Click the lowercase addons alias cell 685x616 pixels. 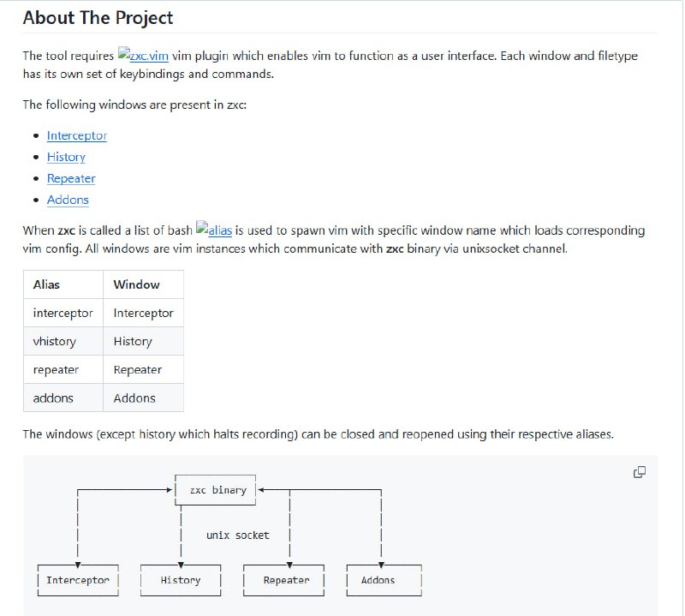[x=53, y=398]
